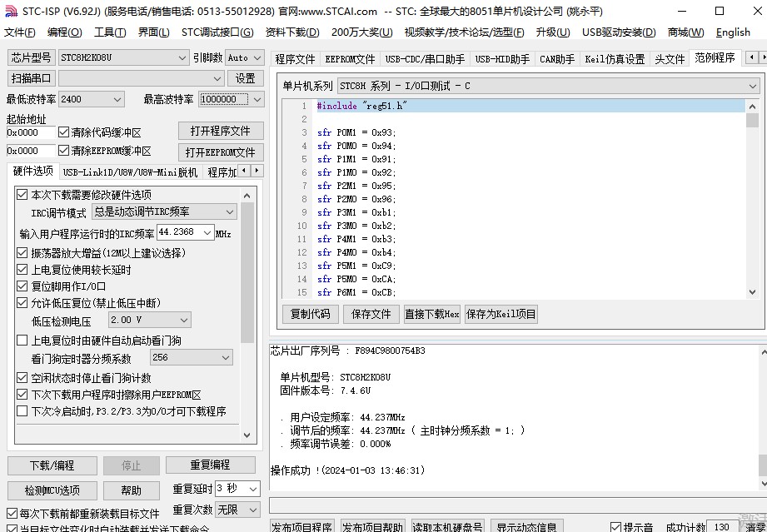Click code editor scrollbar down arrow
The image size is (767, 532).
(x=752, y=292)
